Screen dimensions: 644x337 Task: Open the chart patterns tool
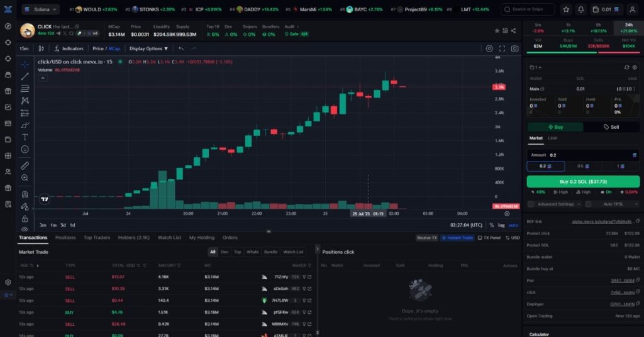(25, 101)
